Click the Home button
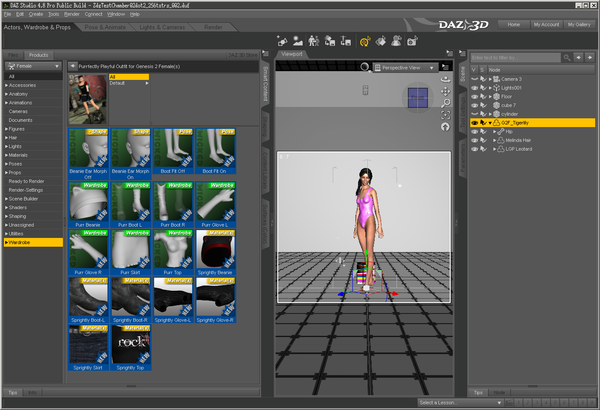600x410 pixels. point(514,25)
